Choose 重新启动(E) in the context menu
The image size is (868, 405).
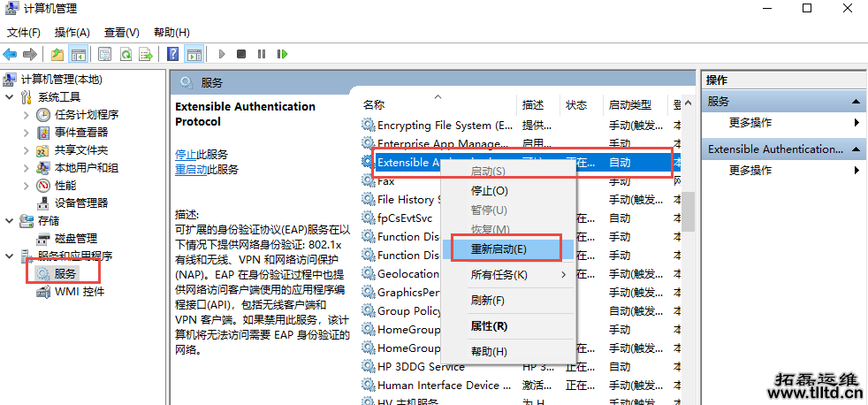[509, 248]
